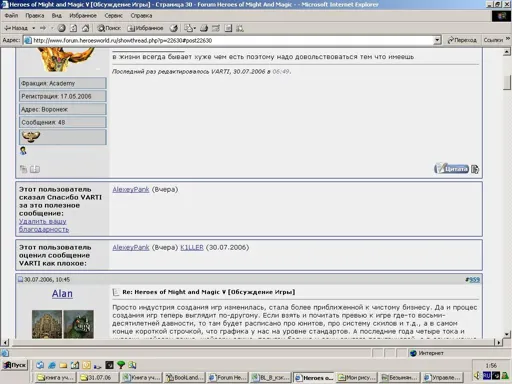Click the last toolbar icon after Discuss
The image size is (512, 384).
240,28
